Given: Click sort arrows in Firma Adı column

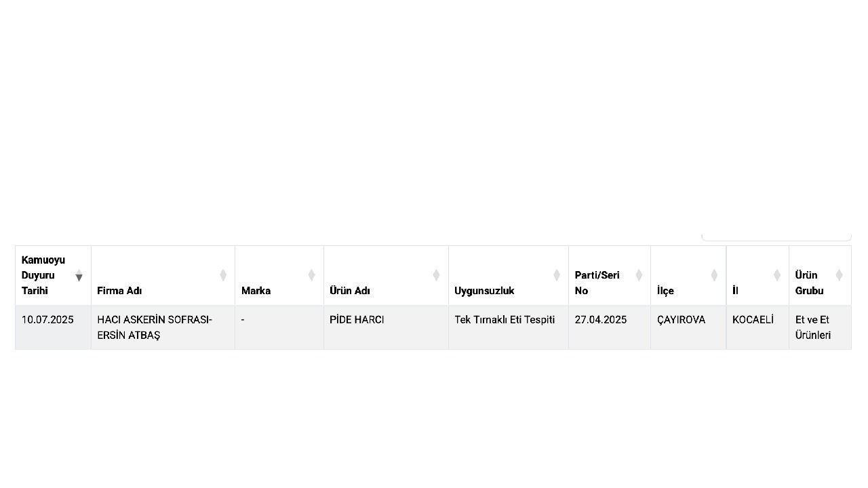Looking at the screenshot, I should point(223,275).
